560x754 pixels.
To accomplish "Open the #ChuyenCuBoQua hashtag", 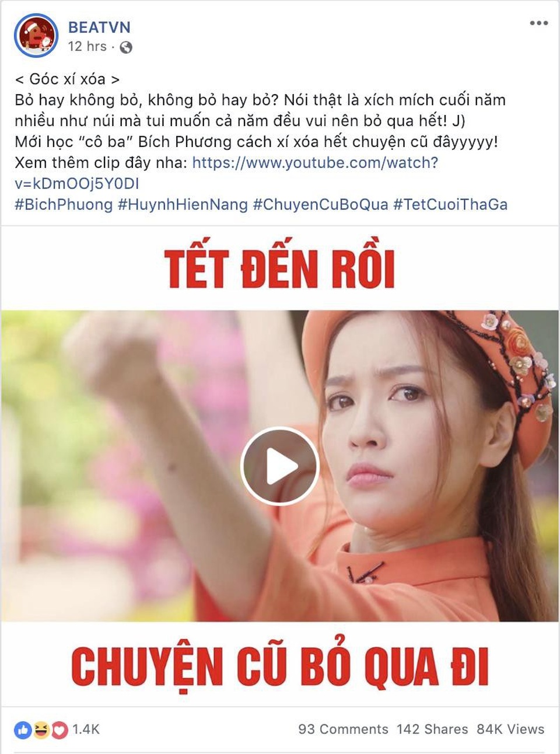I will tap(320, 204).
